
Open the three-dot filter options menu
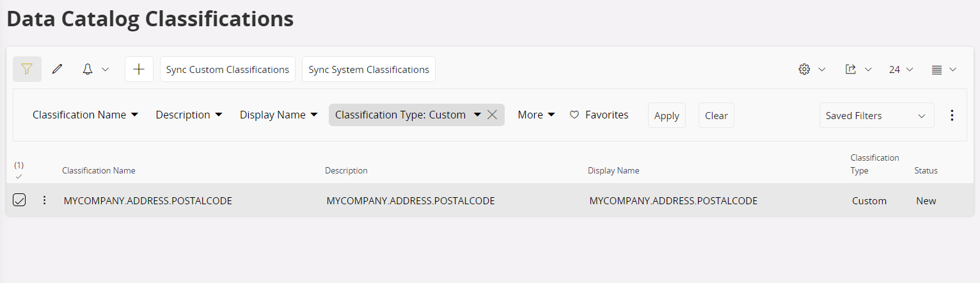pos(952,115)
